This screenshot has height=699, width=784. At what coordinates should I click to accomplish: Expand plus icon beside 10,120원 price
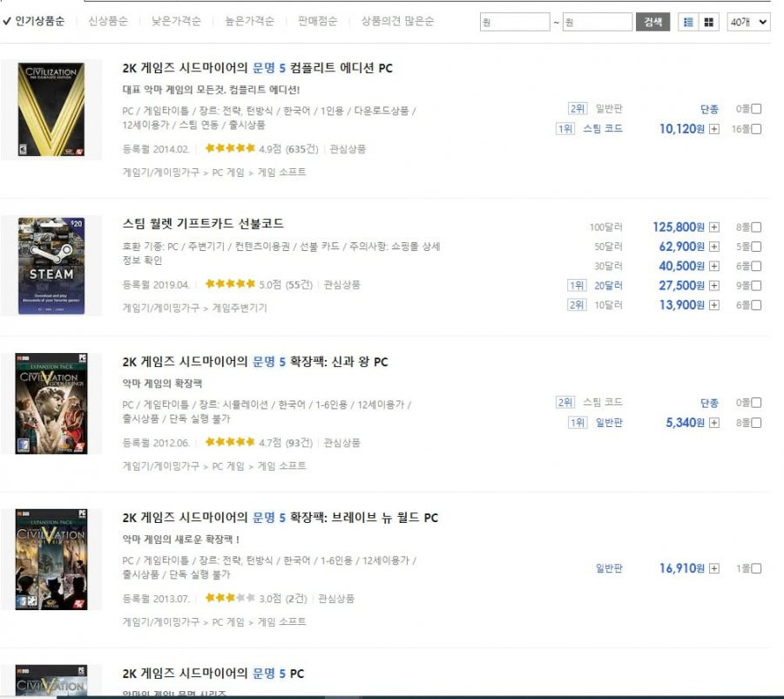click(714, 129)
